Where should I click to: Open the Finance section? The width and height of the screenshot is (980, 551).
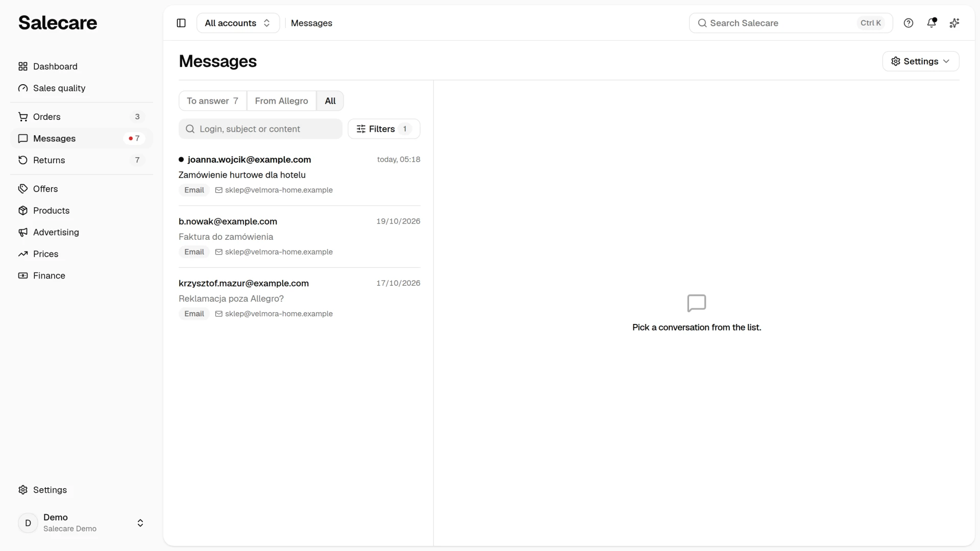(82, 275)
